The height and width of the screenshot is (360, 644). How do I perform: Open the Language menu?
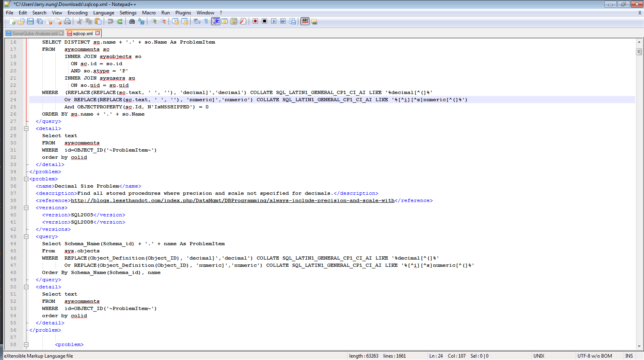tap(104, 13)
